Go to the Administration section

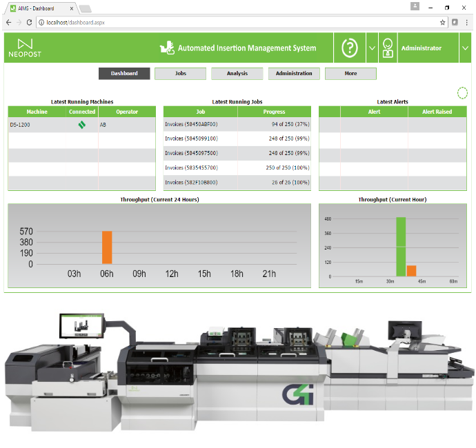click(294, 74)
